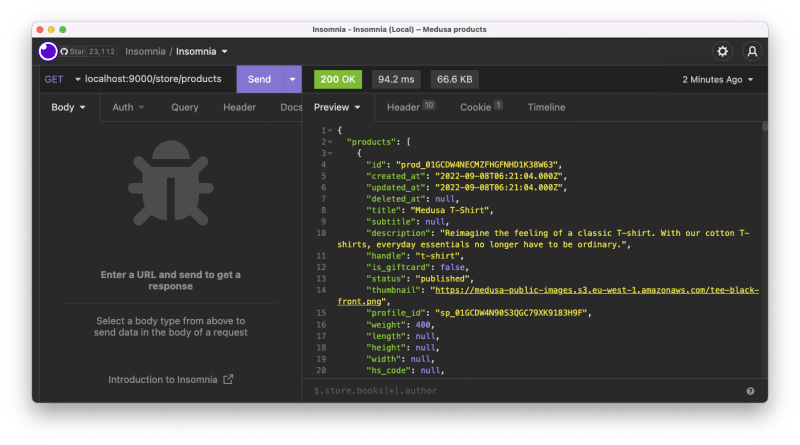Viewport: 800px width, 445px height.
Task: Open the settings gear icon
Action: [x=722, y=52]
